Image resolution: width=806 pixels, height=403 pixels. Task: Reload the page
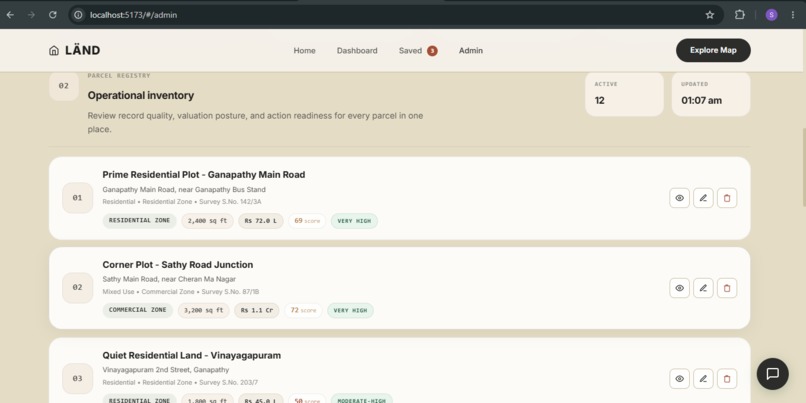52,15
